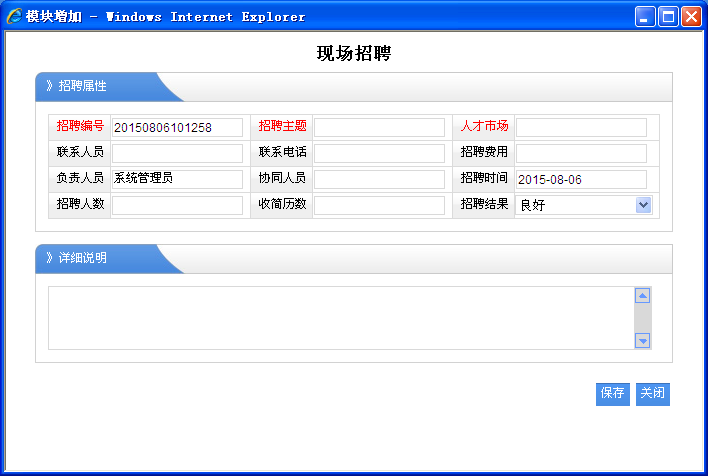
Task: Click inside the 详细说明 text area
Action: (x=340, y=318)
